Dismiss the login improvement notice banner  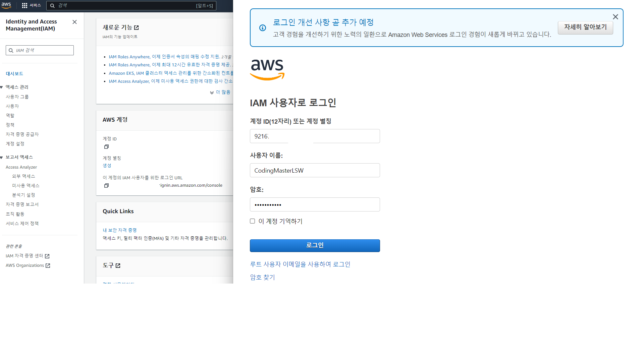[615, 17]
